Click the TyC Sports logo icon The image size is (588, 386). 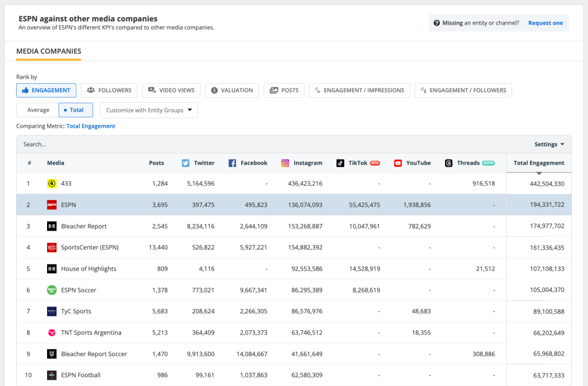point(52,311)
